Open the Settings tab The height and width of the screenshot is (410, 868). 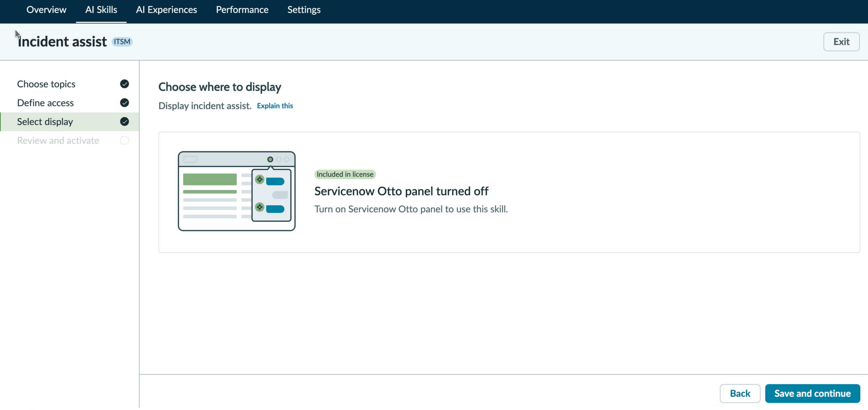tap(304, 10)
